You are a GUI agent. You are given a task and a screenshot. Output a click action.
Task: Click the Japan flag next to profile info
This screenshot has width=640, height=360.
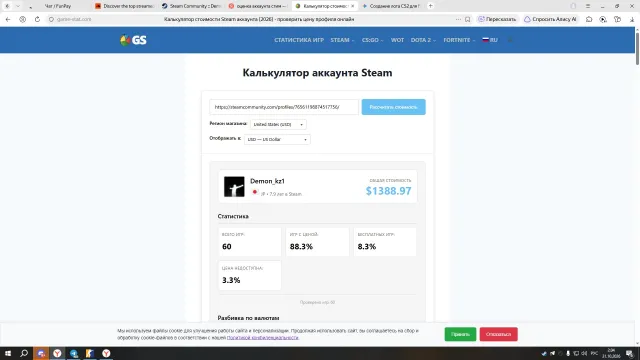point(255,192)
